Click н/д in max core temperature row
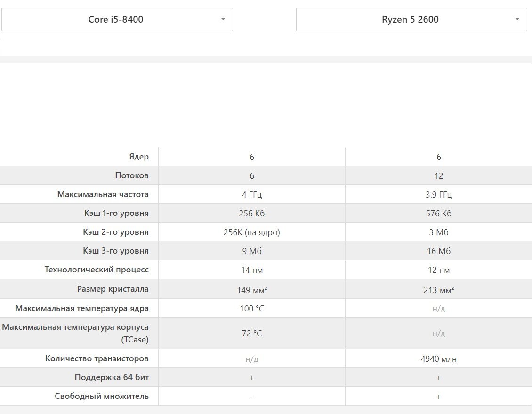The width and height of the screenshot is (532, 414). [439, 309]
